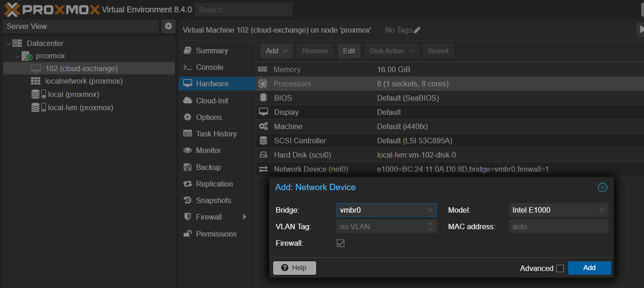Screen dimensions: 644x288
Task: Open the Task History tab
Action: [x=217, y=134]
